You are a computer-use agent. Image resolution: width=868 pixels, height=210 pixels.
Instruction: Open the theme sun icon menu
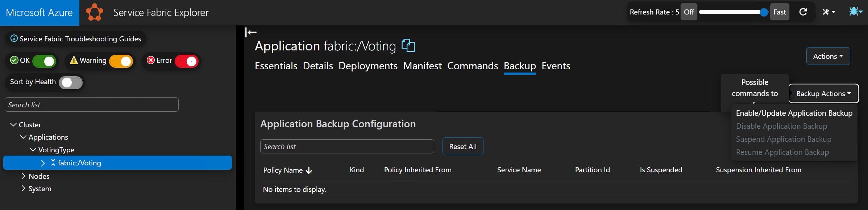[855, 12]
